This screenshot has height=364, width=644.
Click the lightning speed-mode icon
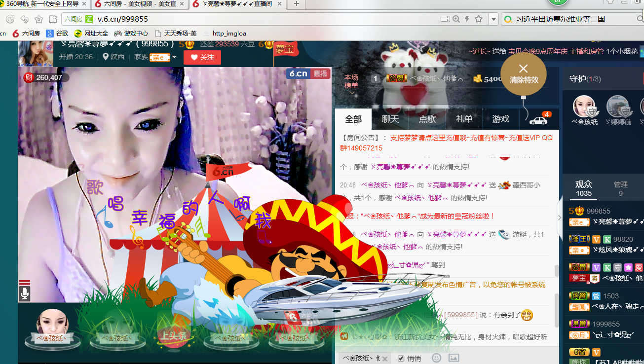coord(467,19)
